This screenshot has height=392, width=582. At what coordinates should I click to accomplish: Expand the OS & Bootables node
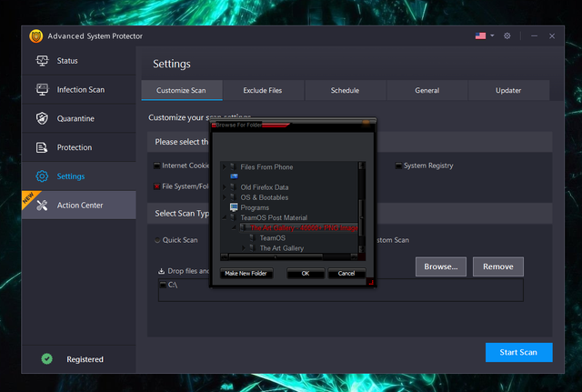[x=225, y=197]
